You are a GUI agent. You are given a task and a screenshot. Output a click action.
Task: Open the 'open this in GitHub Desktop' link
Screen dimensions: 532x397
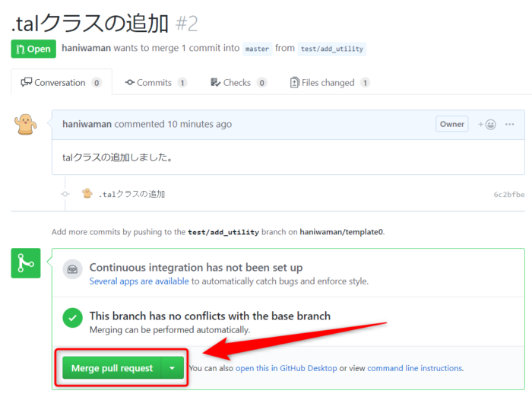(286, 368)
